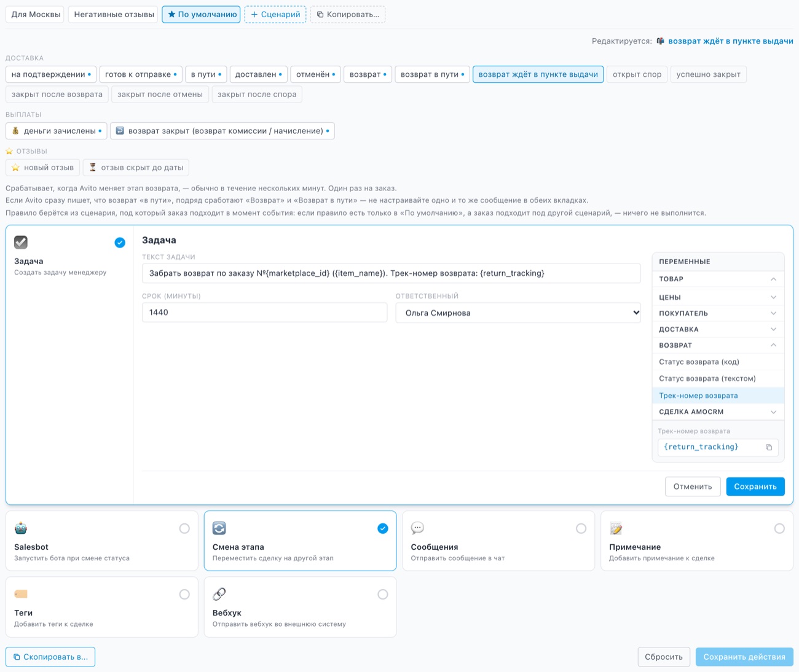Open the Ответственный dropdown with Ольга Смирнова
This screenshot has height=672, width=799.
(x=518, y=313)
